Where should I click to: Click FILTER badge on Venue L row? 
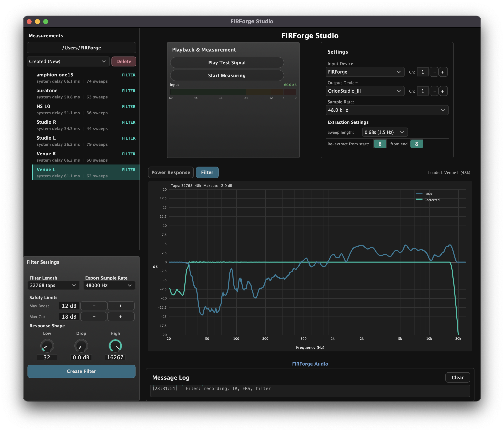129,170
